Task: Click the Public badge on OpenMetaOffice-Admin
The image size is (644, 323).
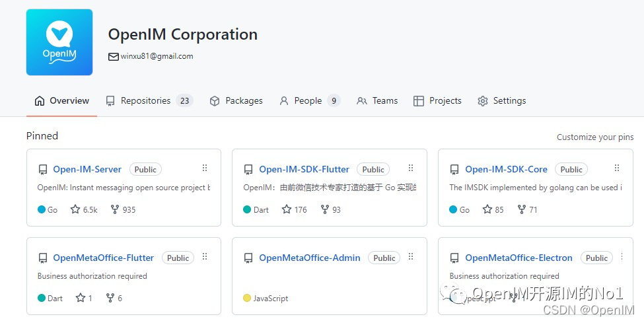Action: 384,258
